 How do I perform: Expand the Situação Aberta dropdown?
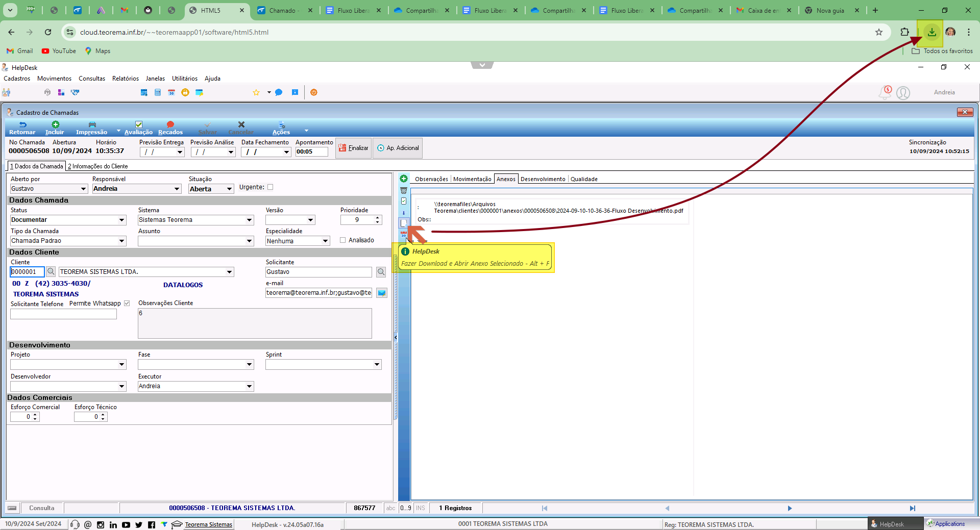229,189
